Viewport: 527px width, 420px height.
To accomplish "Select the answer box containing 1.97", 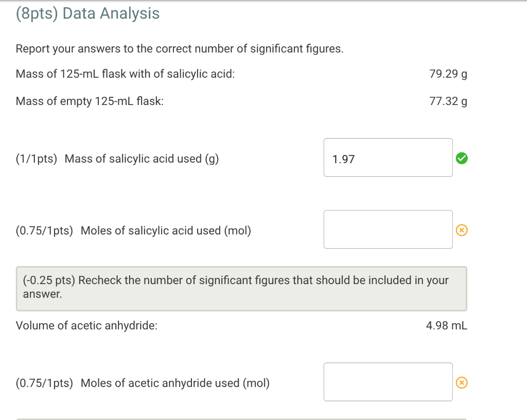I will (x=388, y=157).
